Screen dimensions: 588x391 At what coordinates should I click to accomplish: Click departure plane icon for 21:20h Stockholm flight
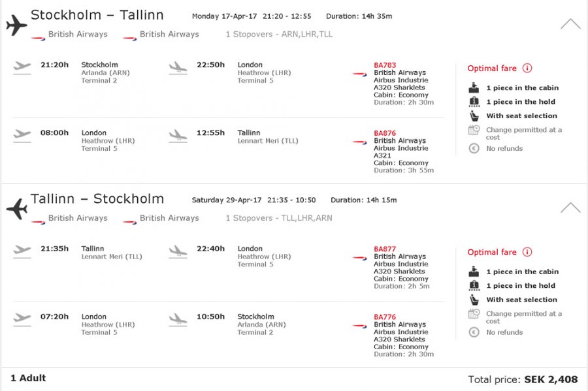click(x=22, y=67)
